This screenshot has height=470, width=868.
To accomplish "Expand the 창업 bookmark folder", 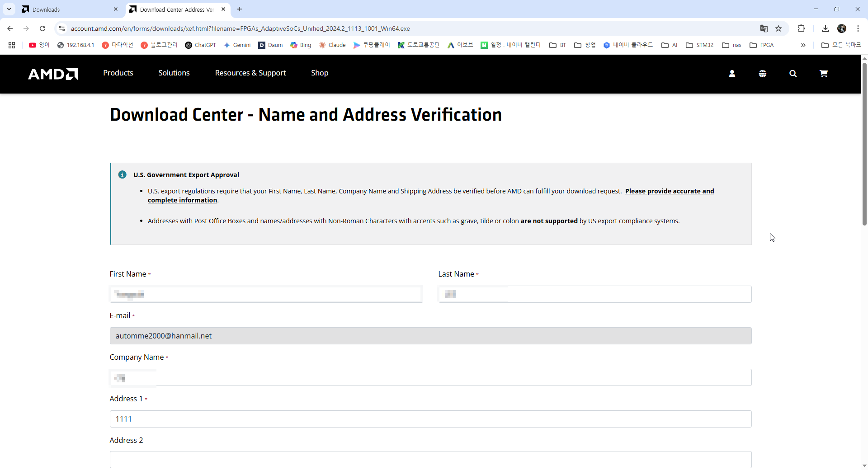I will click(x=585, y=45).
